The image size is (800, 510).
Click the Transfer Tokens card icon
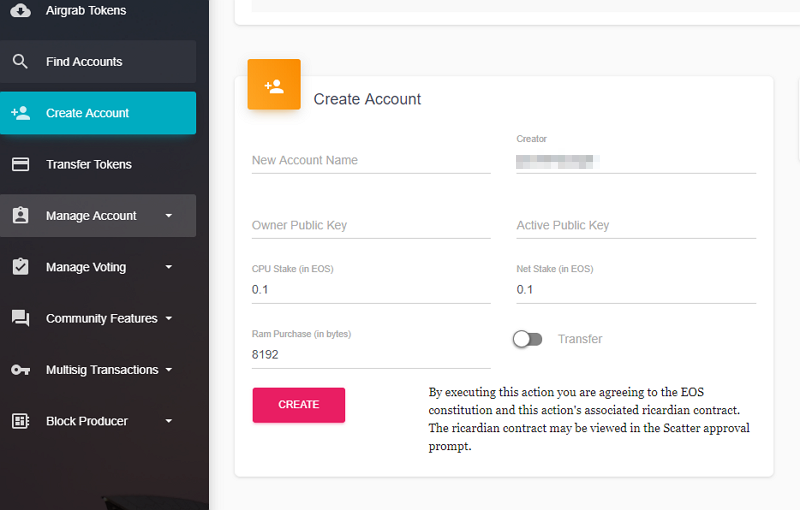[20, 164]
